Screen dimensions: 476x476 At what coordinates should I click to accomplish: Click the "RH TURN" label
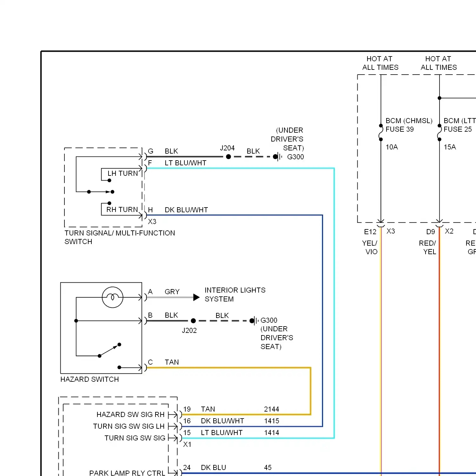(122, 209)
